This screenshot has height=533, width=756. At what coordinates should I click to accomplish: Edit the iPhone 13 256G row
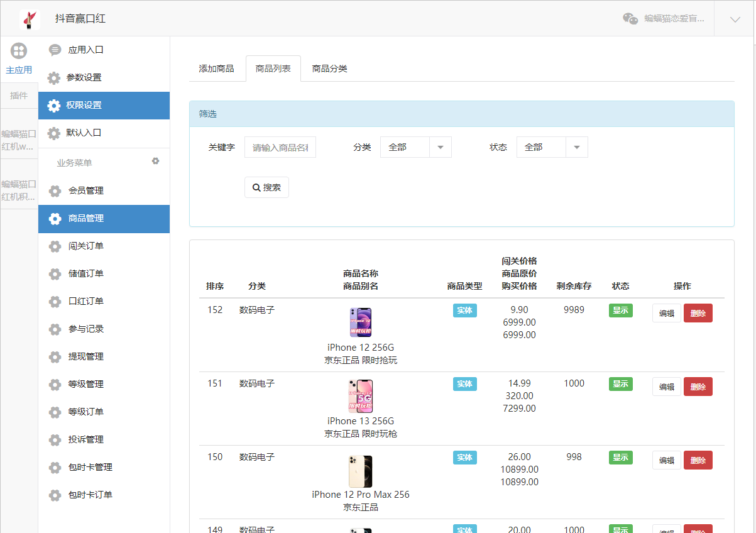pyautogui.click(x=667, y=387)
